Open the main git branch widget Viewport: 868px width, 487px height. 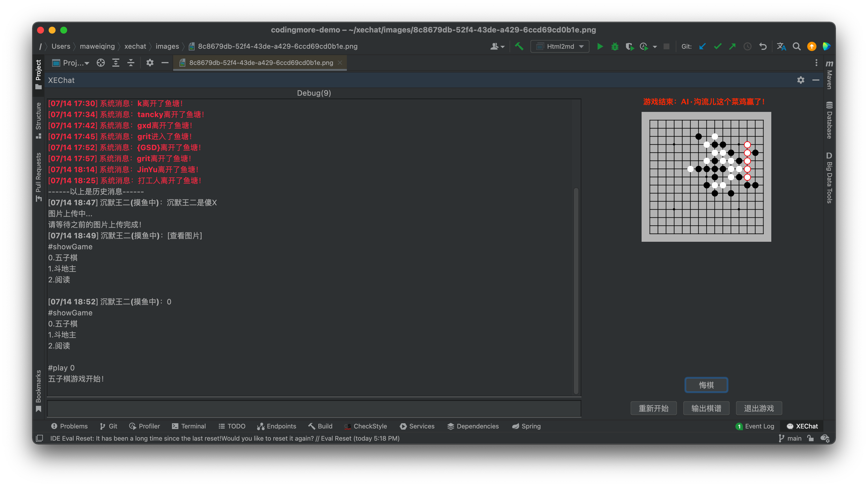[x=790, y=438]
